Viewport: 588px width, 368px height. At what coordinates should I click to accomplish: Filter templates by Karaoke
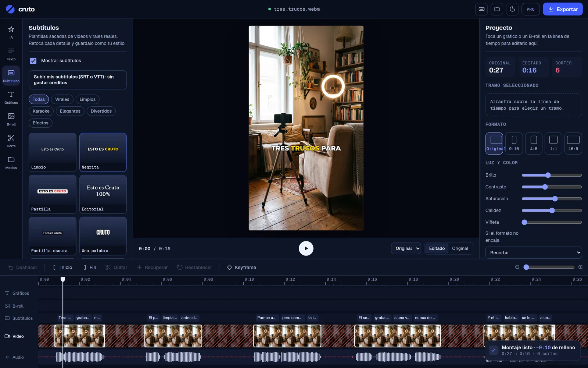pos(41,111)
